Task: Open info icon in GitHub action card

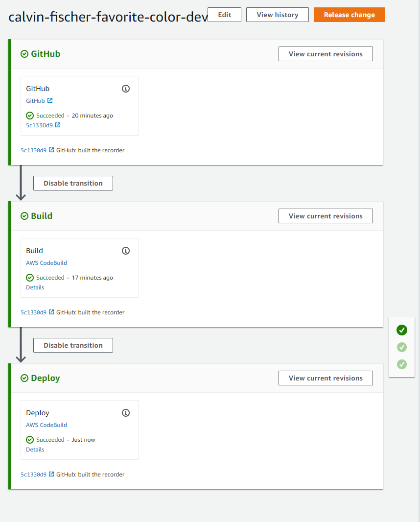Action: [x=125, y=89]
